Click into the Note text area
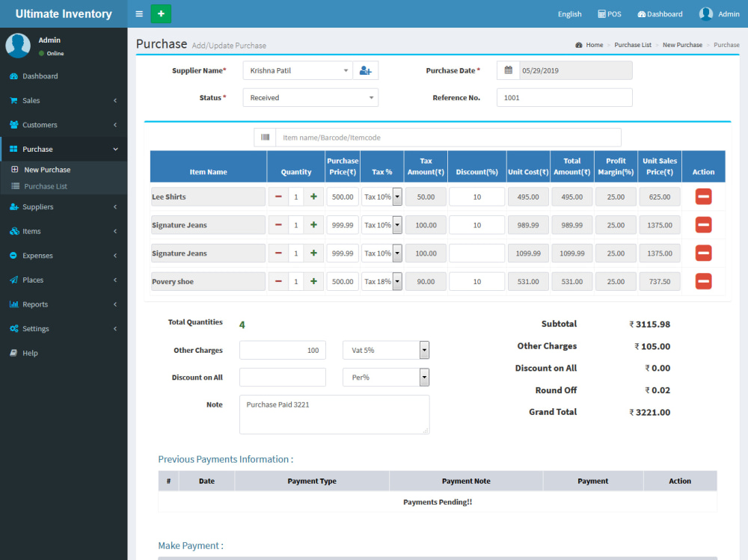This screenshot has width=748, height=560. click(x=334, y=414)
